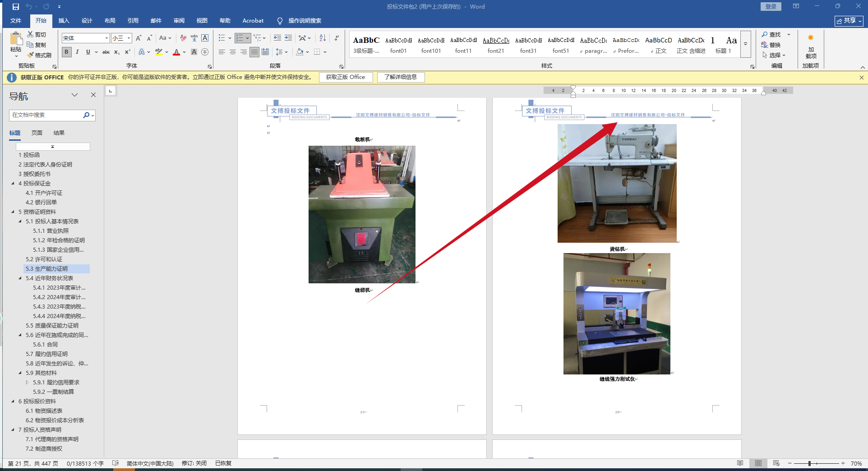Screen dimensions: 868x471
Task: Click the magnifier in navigation search
Action: 86,115
